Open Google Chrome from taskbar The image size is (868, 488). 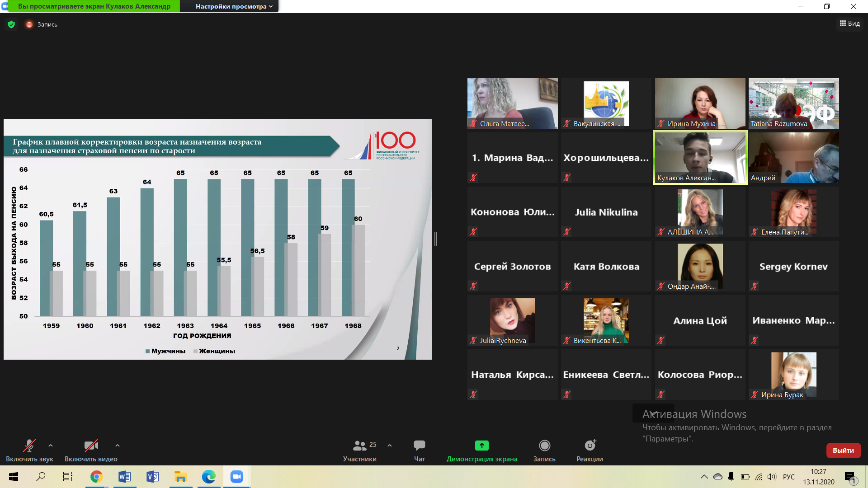96,477
